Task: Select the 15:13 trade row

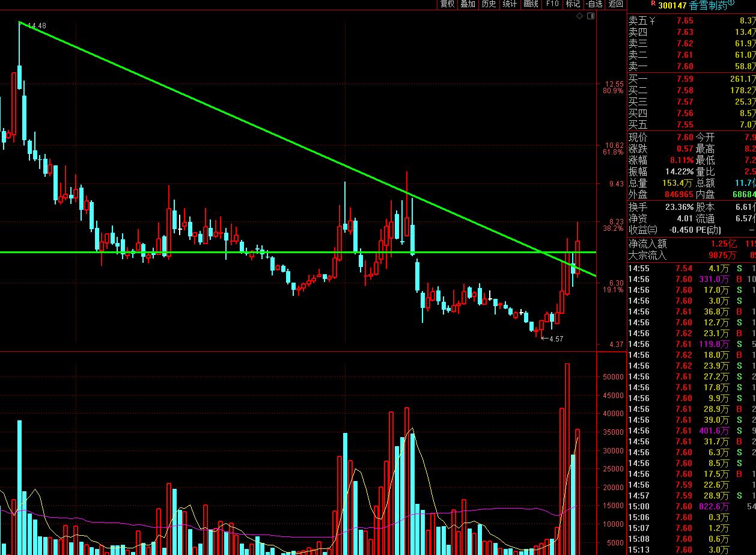Action: coord(692,550)
